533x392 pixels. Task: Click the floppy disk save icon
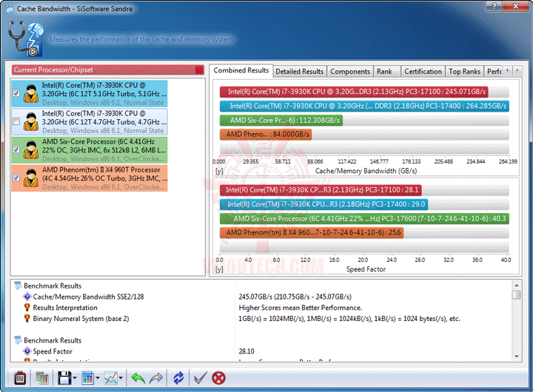tap(64, 378)
